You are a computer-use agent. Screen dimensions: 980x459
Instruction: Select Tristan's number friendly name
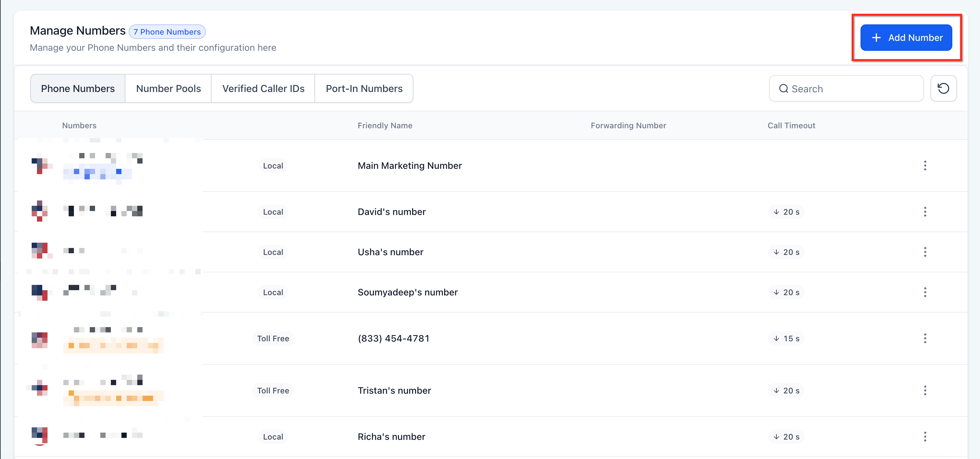[x=394, y=390]
